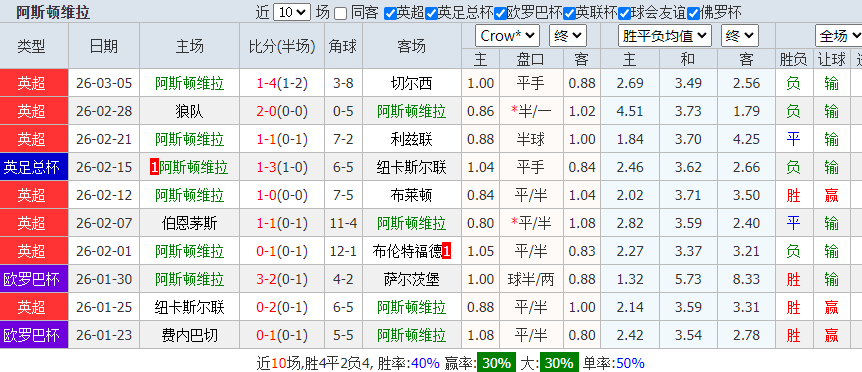Click handicap 半球 on 利兹联 row
Viewport: 862px width, 372px height.
tap(531, 139)
